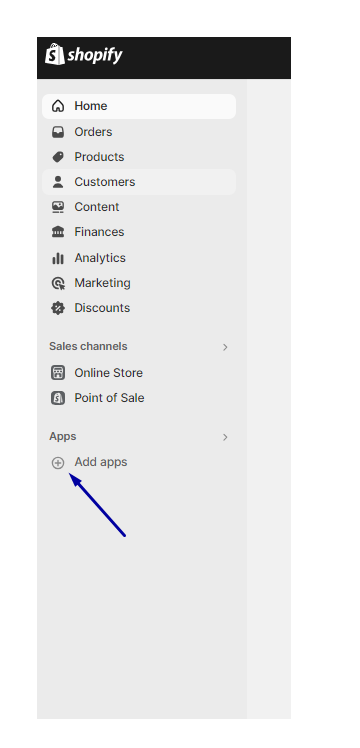This screenshot has height=748, width=360.
Task: Click the Shopify bag logo icon
Action: (x=54, y=54)
